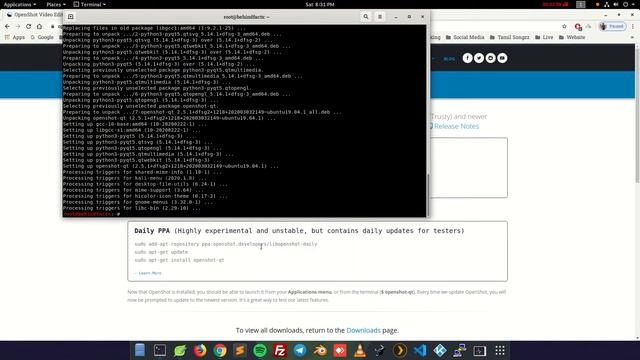This screenshot has width=640, height=360.
Task: Follow the Downloads page link
Action: tap(363, 330)
